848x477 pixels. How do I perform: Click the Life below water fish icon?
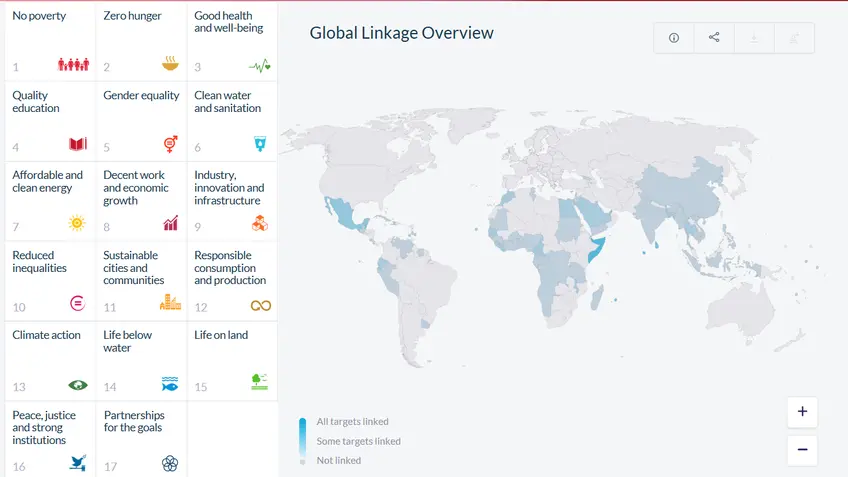pyautogui.click(x=170, y=384)
